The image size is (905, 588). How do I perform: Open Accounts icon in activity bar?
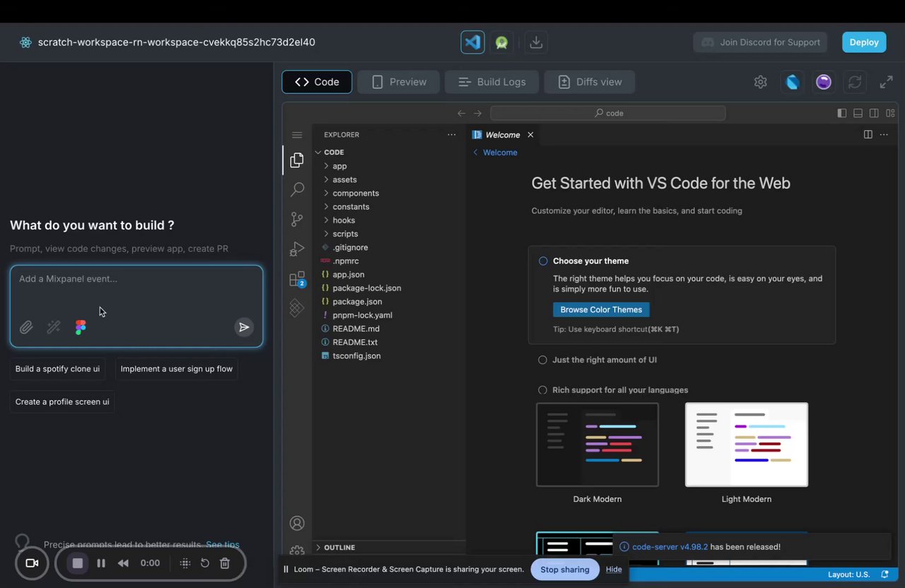(297, 523)
